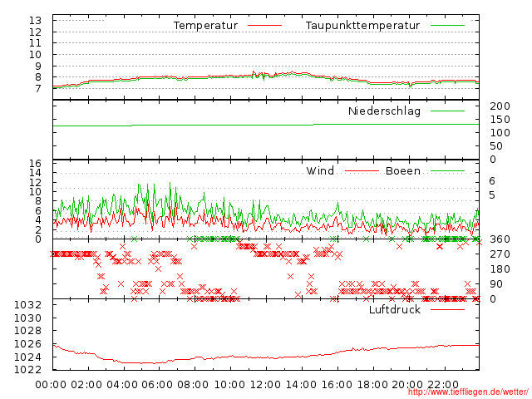Click the 180 wind direction axis value
This screenshot has width=532, height=399.
pos(500,269)
